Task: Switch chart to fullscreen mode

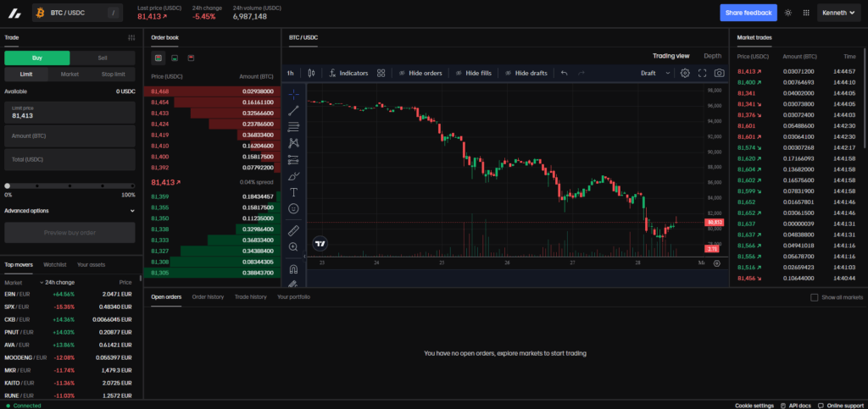Action: pyautogui.click(x=702, y=73)
